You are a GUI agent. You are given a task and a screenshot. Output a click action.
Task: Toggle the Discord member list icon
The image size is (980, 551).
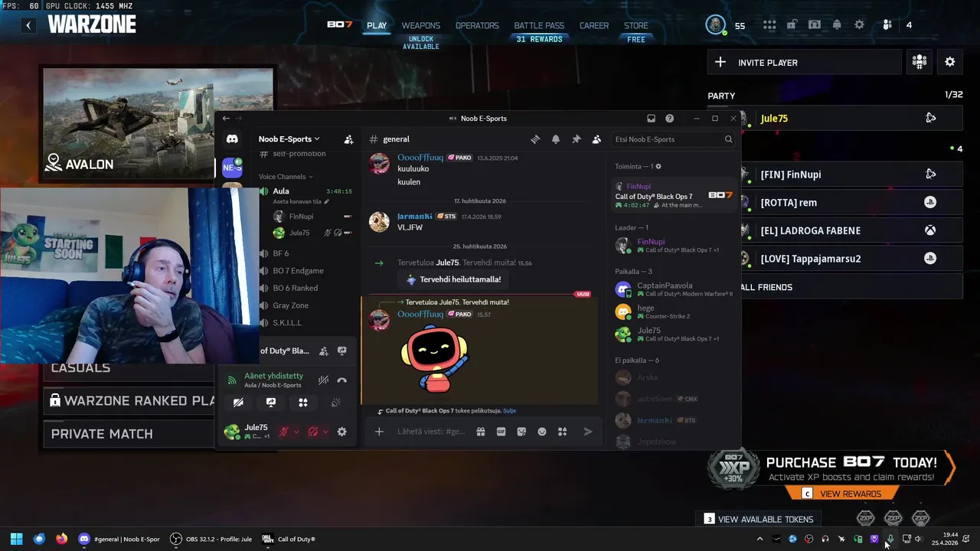(x=596, y=139)
